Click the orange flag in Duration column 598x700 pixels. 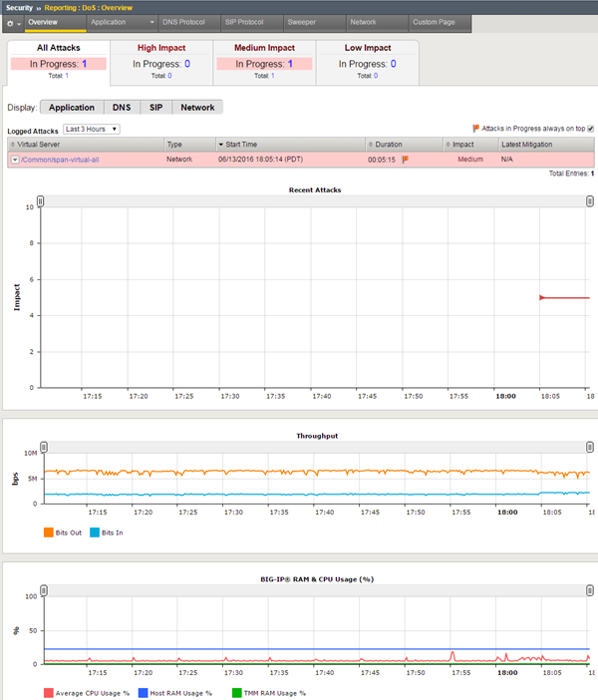pos(406,159)
